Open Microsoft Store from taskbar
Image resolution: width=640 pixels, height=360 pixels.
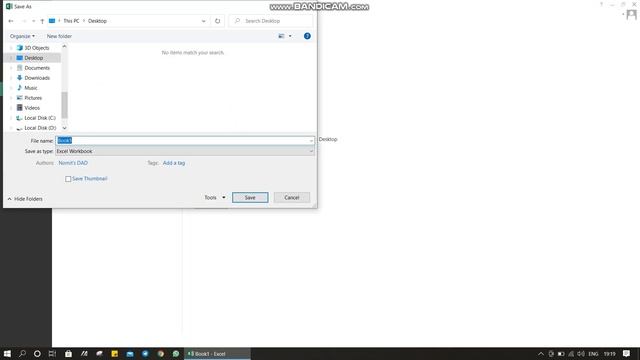pyautogui.click(x=68, y=353)
